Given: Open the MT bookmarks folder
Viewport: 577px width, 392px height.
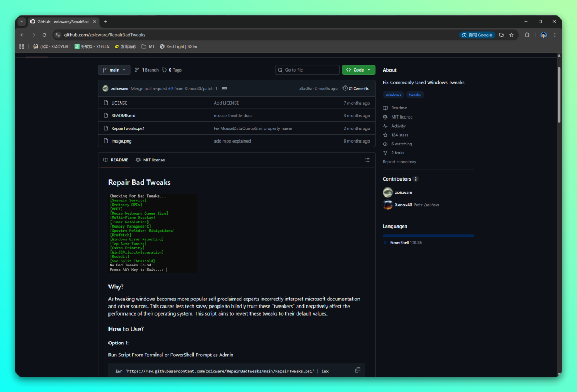Looking at the screenshot, I should [148, 46].
